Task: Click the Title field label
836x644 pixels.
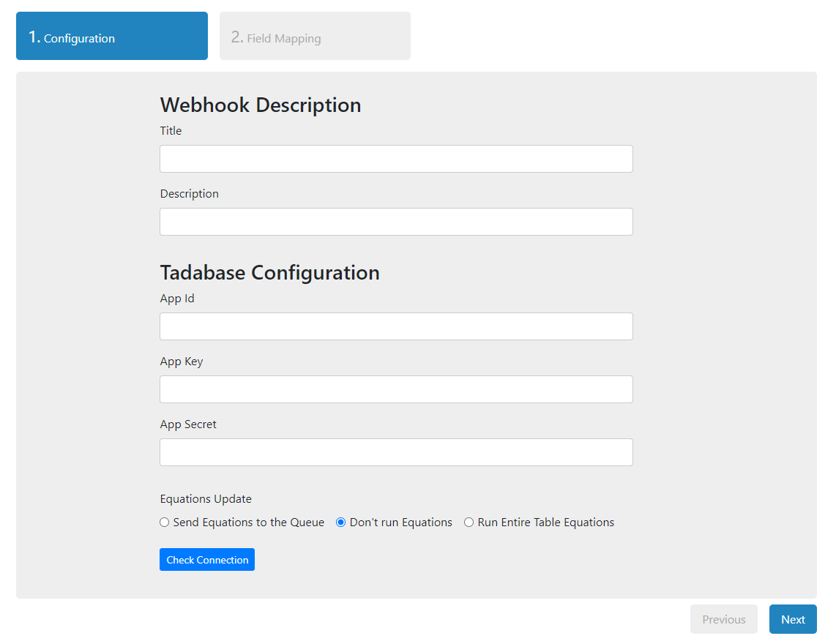Action: tap(171, 130)
